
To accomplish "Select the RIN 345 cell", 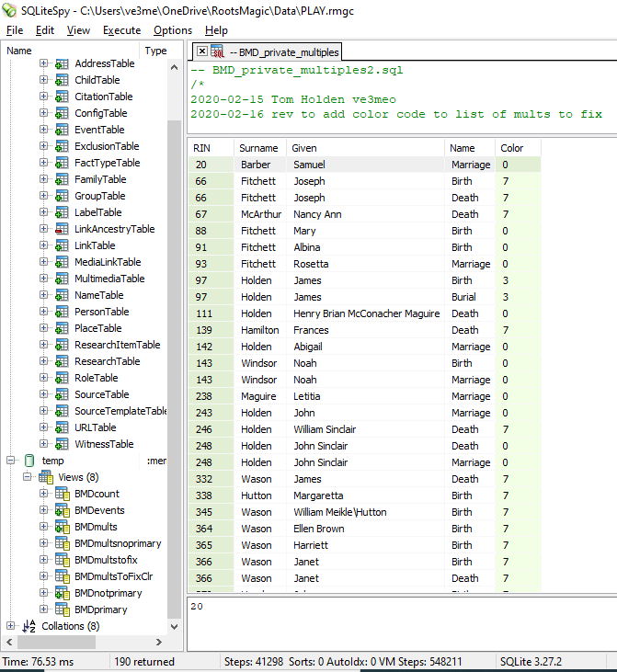I will click(211, 512).
